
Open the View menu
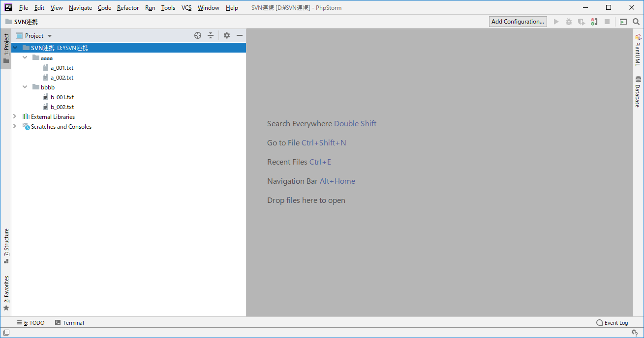(x=57, y=8)
